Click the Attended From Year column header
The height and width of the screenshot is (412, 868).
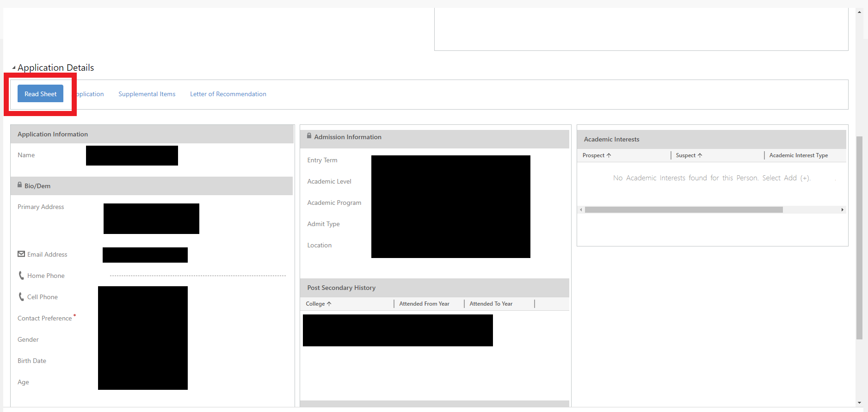pos(424,304)
